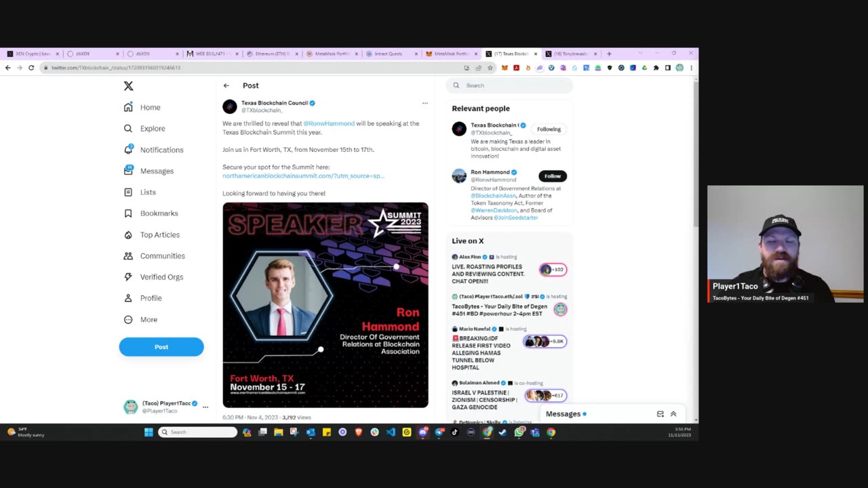Open Notifications in the sidebar
Image resolution: width=868 pixels, height=488 pixels.
click(153, 150)
